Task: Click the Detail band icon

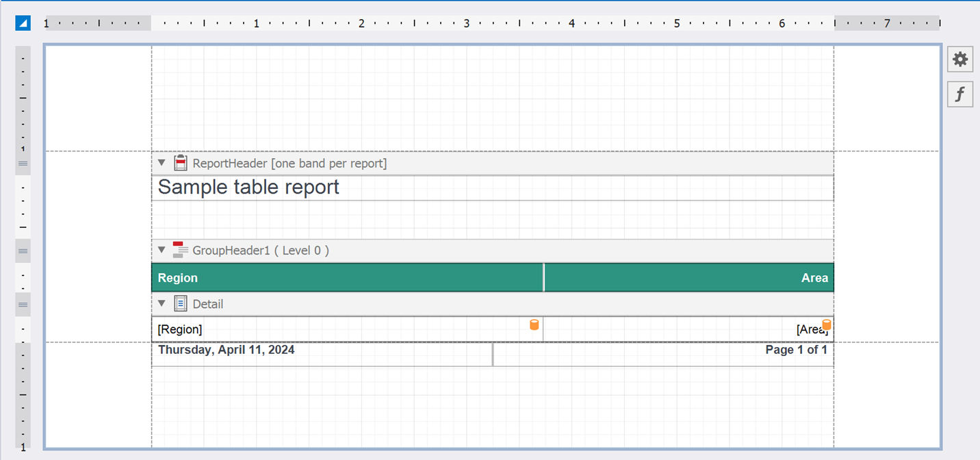Action: [180, 303]
